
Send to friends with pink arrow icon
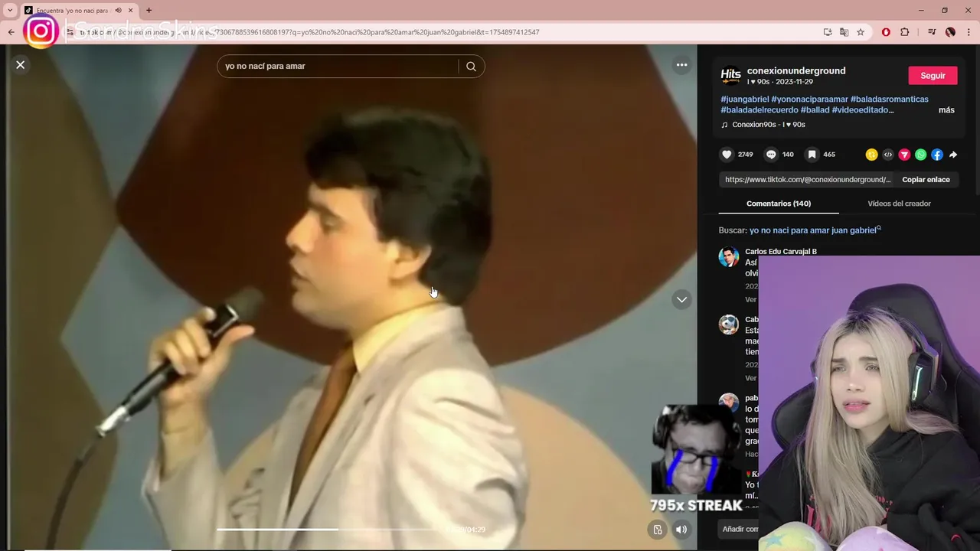point(904,155)
